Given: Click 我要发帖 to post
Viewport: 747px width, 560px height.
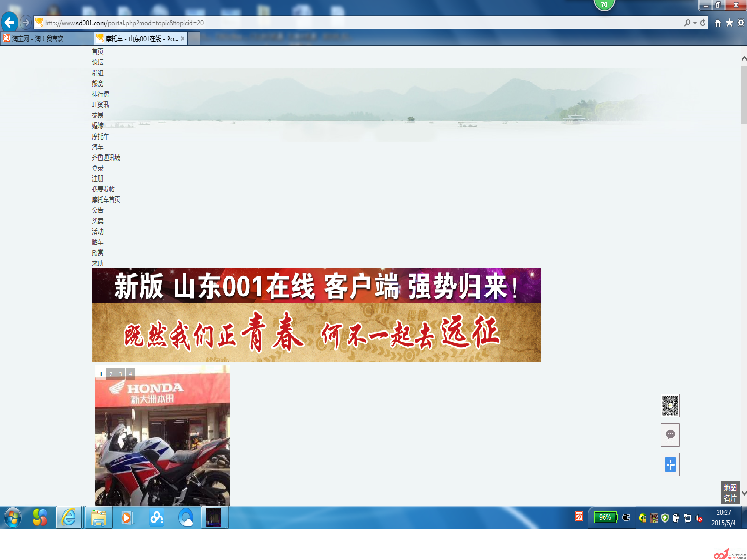Looking at the screenshot, I should 103,189.
